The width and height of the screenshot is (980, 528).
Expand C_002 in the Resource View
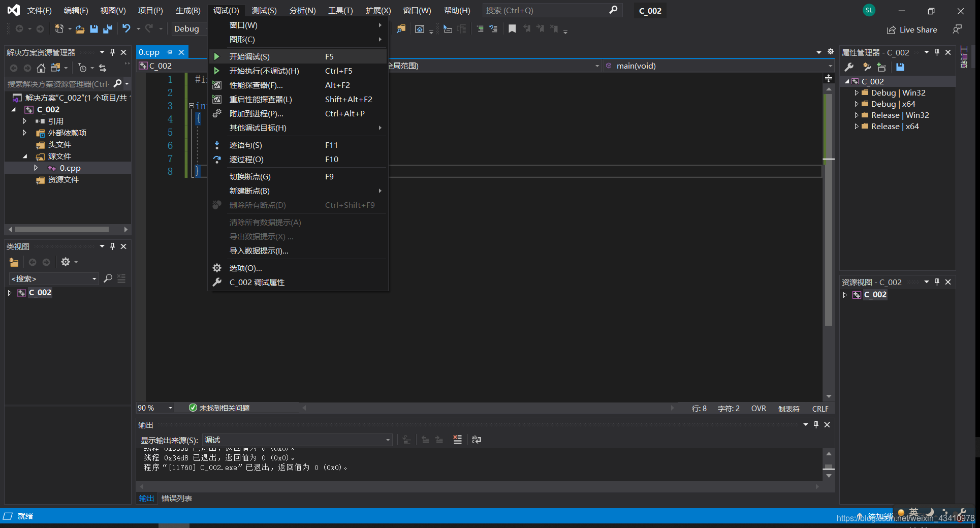click(x=845, y=295)
